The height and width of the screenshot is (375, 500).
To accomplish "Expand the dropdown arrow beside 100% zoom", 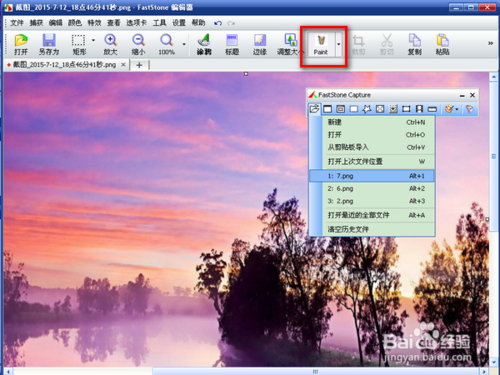I will (x=184, y=44).
